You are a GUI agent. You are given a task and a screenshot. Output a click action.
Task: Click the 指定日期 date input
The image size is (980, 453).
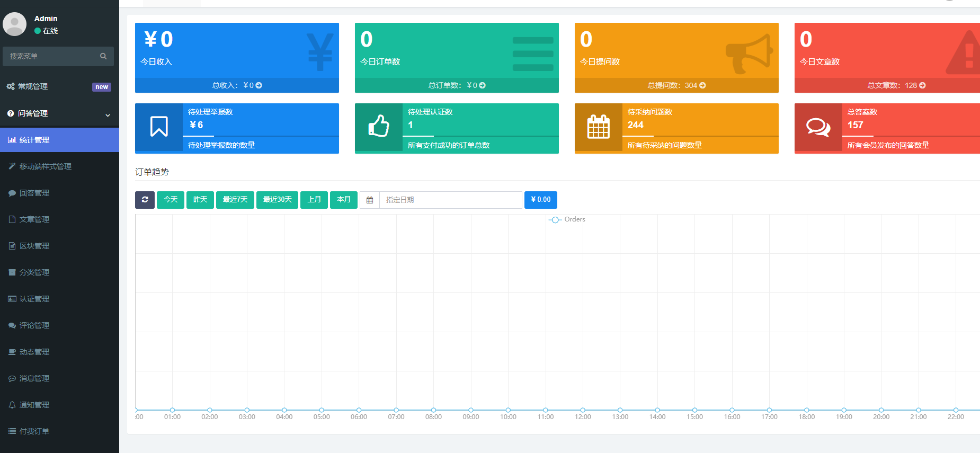tap(451, 200)
